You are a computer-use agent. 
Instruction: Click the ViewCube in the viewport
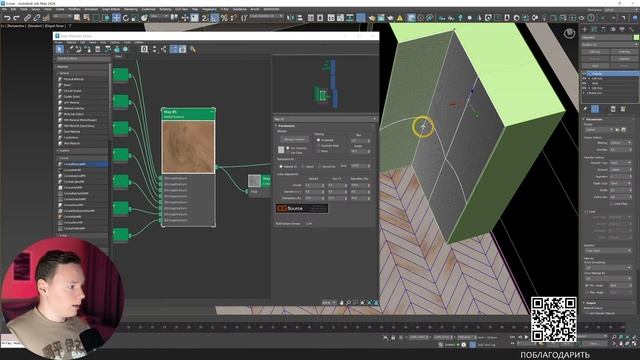click(x=569, y=33)
